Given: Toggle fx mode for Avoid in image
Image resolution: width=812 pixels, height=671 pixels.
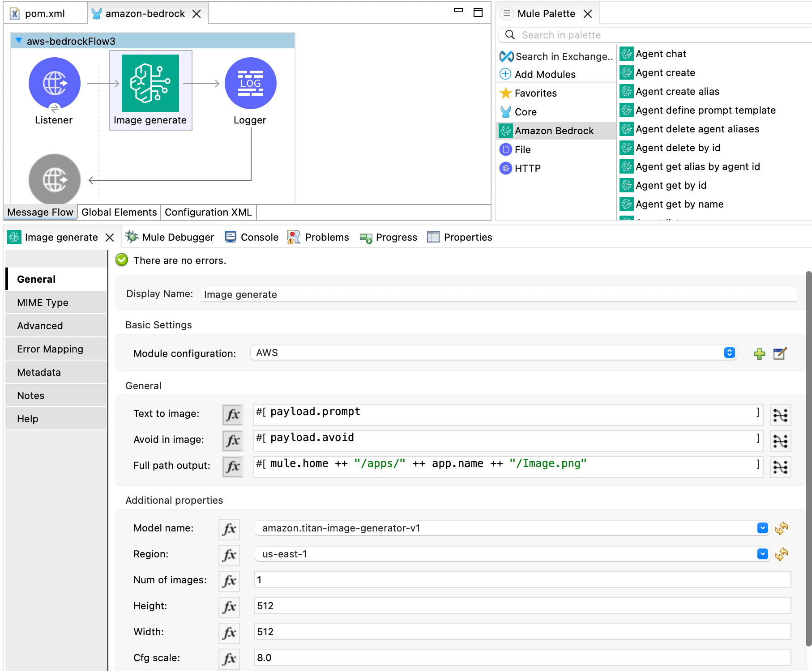Looking at the screenshot, I should tap(233, 441).
